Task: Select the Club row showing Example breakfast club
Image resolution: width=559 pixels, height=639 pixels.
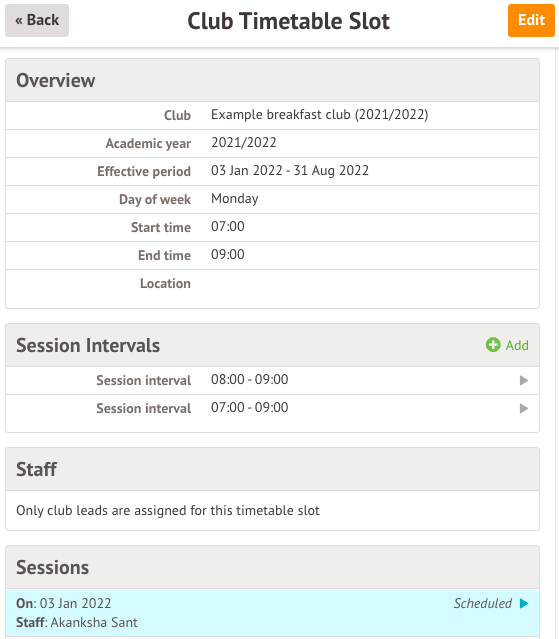Action: (x=272, y=115)
